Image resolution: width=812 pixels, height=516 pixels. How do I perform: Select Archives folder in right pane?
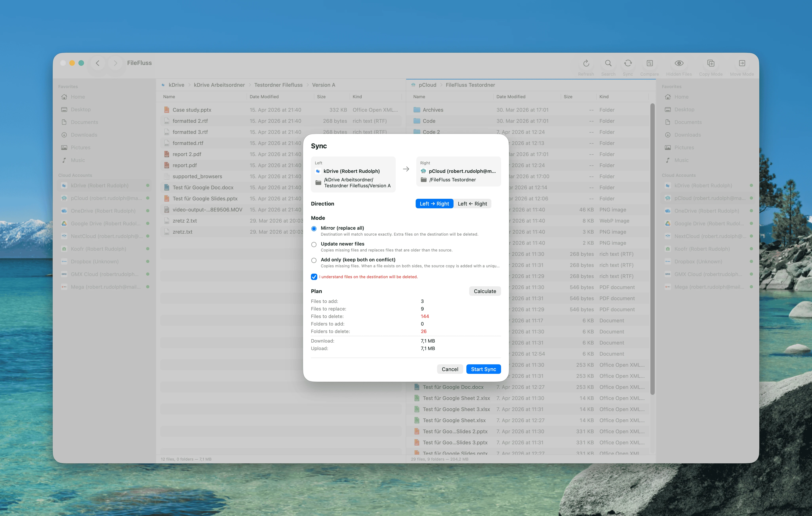click(x=528, y=110)
